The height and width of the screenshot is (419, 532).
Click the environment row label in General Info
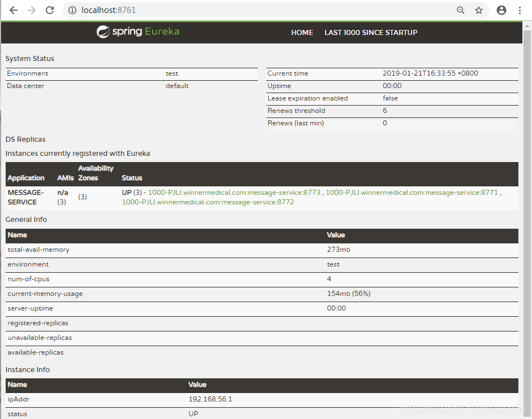[x=28, y=264]
